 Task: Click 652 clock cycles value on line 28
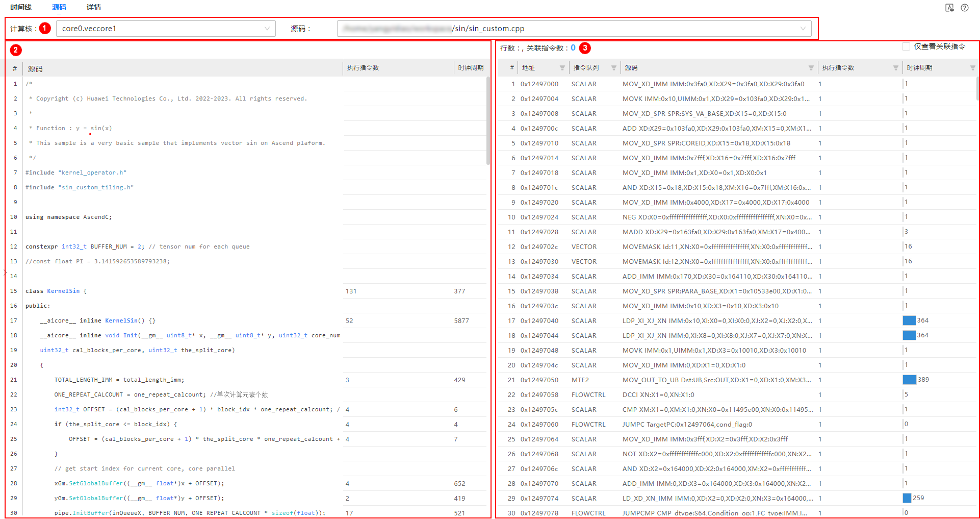coord(459,483)
